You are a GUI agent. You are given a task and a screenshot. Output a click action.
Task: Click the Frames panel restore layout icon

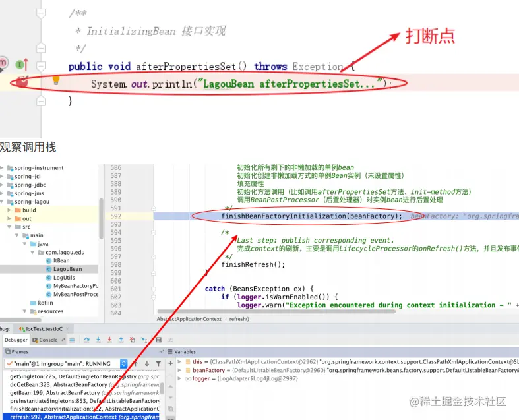[162, 352]
